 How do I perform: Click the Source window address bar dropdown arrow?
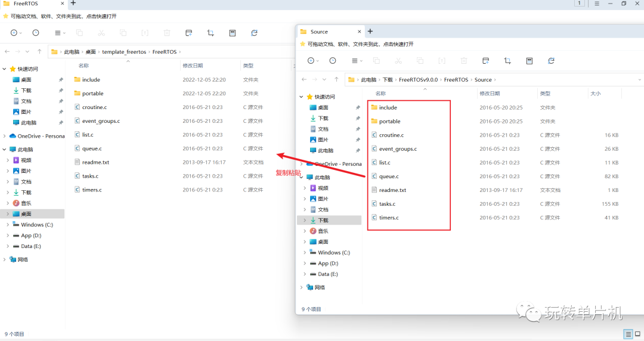pyautogui.click(x=639, y=80)
